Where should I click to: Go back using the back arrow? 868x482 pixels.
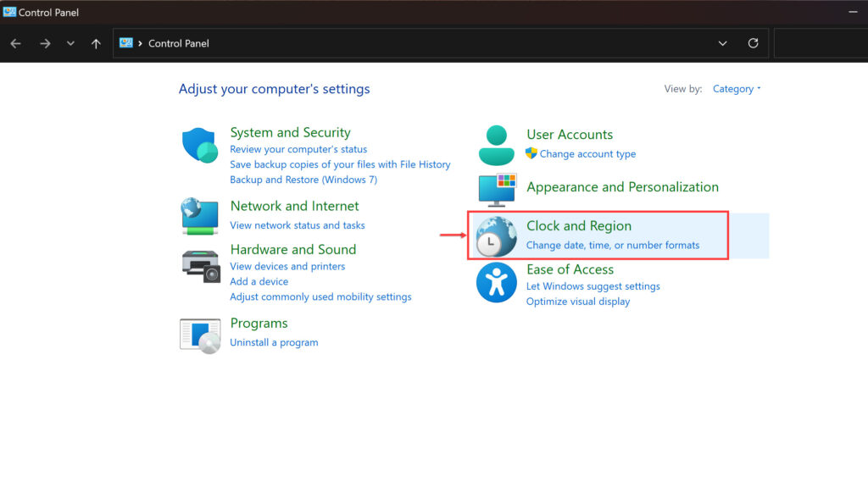(15, 43)
